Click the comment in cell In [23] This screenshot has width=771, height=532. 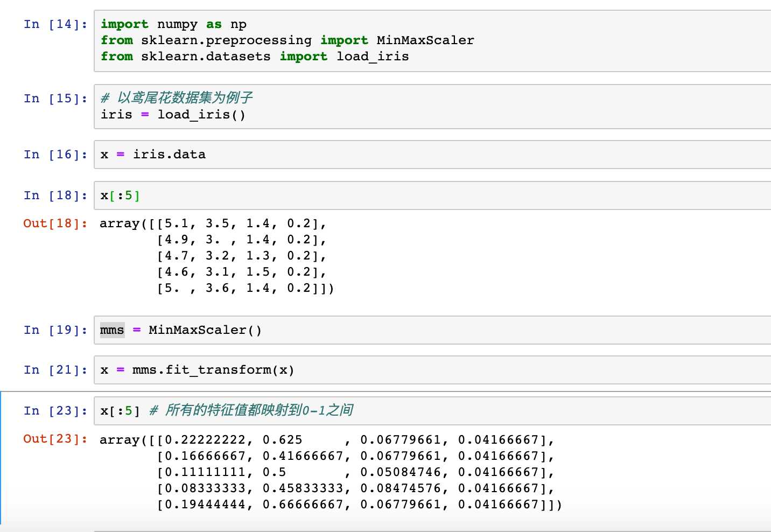click(251, 410)
